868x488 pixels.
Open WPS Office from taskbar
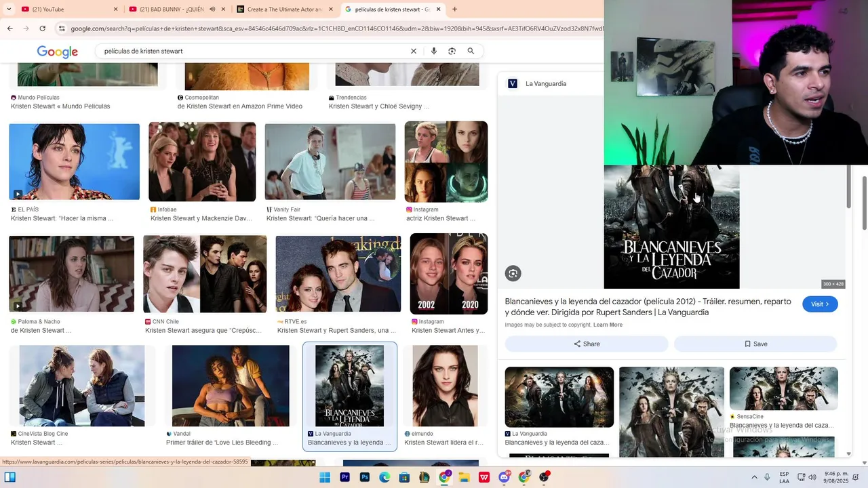tap(484, 477)
